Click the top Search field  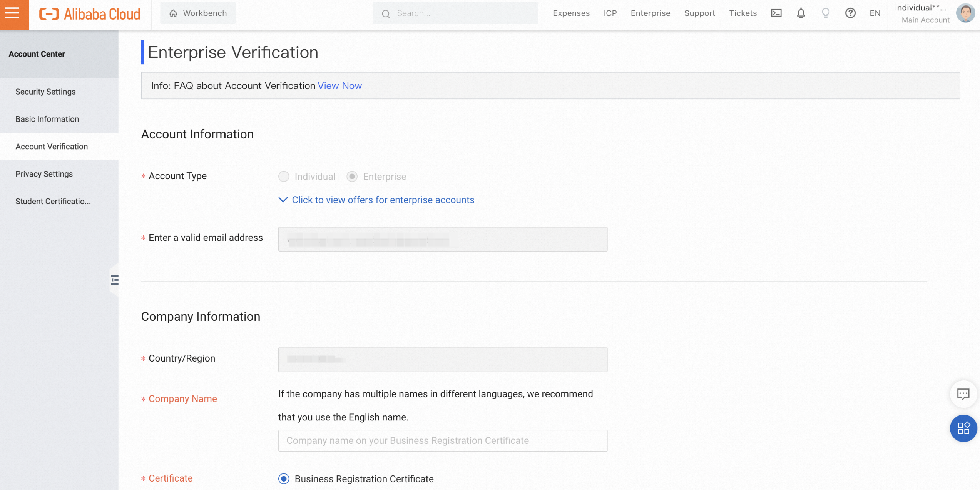tap(455, 13)
